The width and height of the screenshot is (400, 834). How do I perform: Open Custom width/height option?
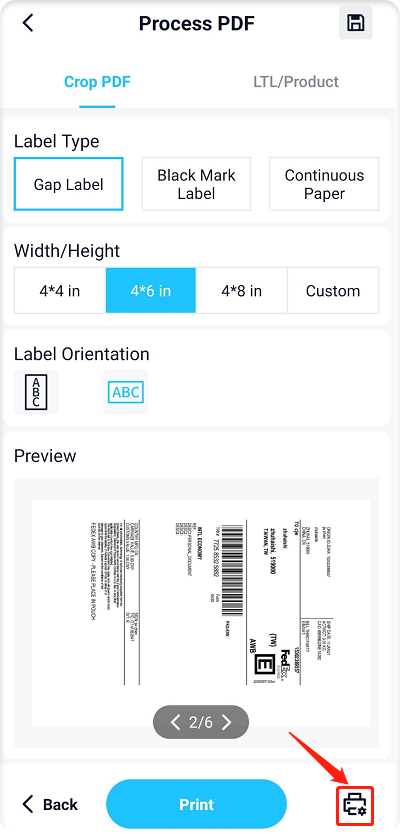click(333, 290)
